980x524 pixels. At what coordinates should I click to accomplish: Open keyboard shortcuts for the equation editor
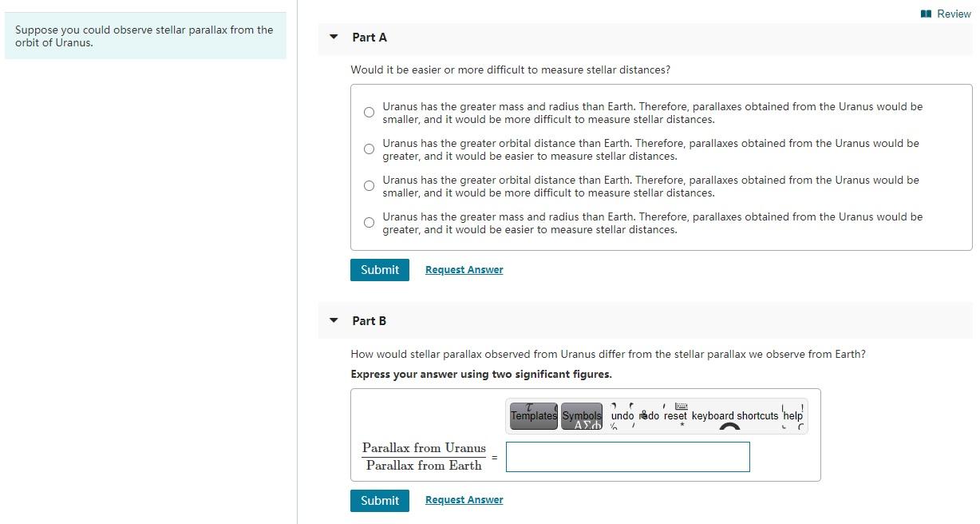click(734, 415)
